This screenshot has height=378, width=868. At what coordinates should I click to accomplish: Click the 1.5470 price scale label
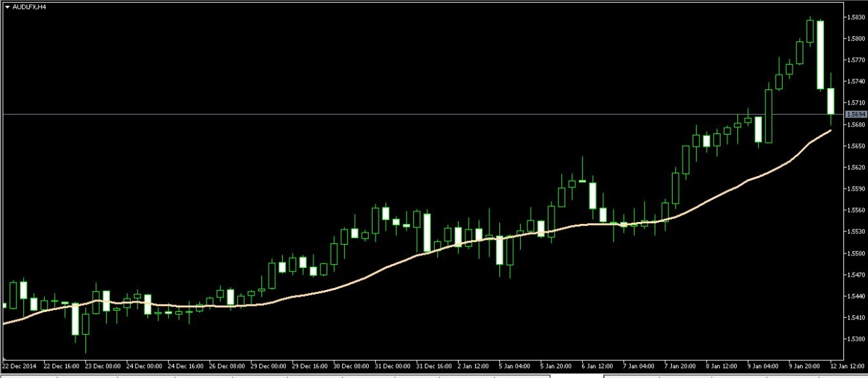pyautogui.click(x=856, y=275)
